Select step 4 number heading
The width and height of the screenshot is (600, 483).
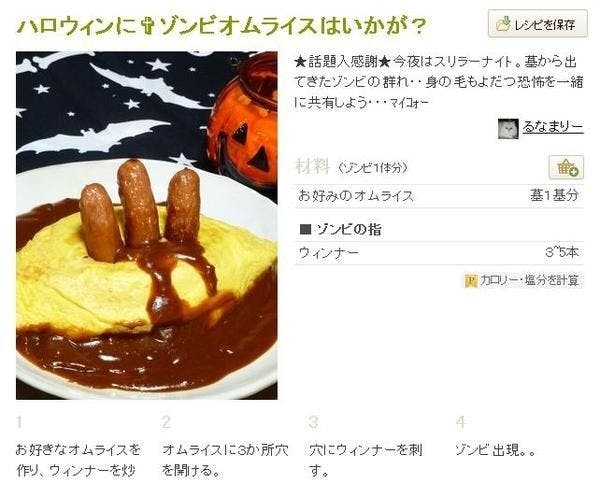[460, 423]
